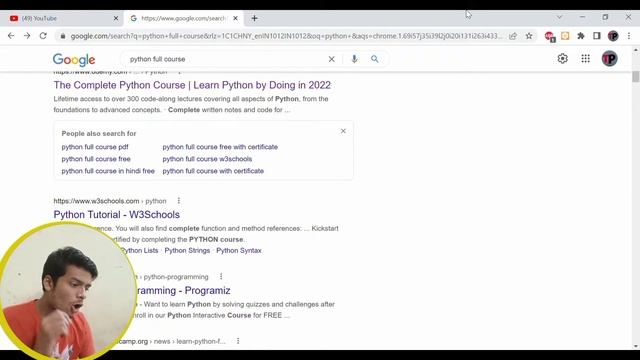Screen dimensions: 640x360
Task: Click the webcam overlay circle
Action: (x=67, y=290)
